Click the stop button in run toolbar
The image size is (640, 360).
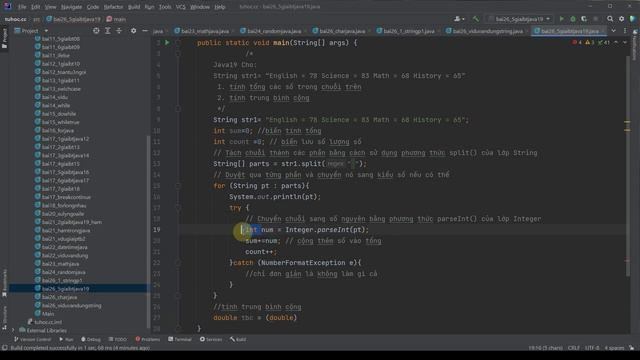point(596,19)
